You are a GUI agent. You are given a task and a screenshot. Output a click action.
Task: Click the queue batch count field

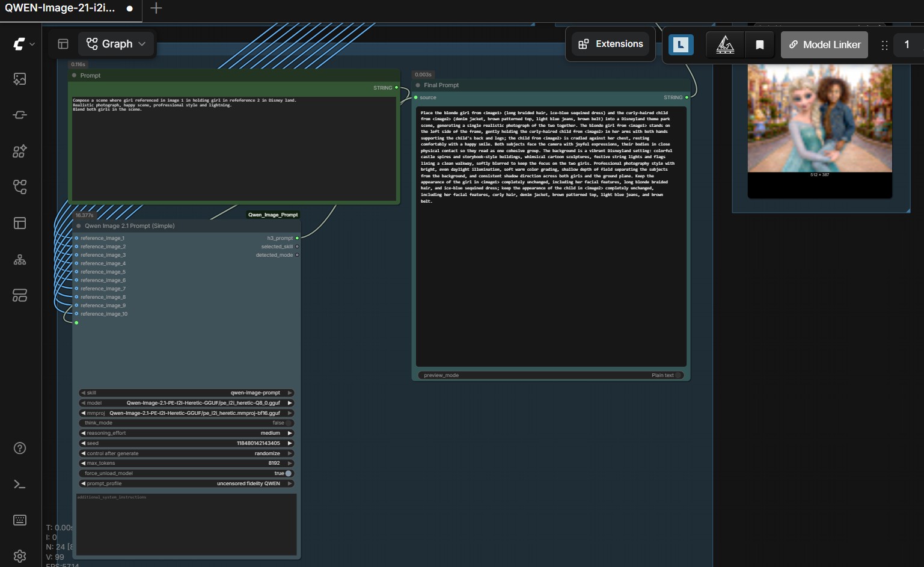click(x=908, y=44)
